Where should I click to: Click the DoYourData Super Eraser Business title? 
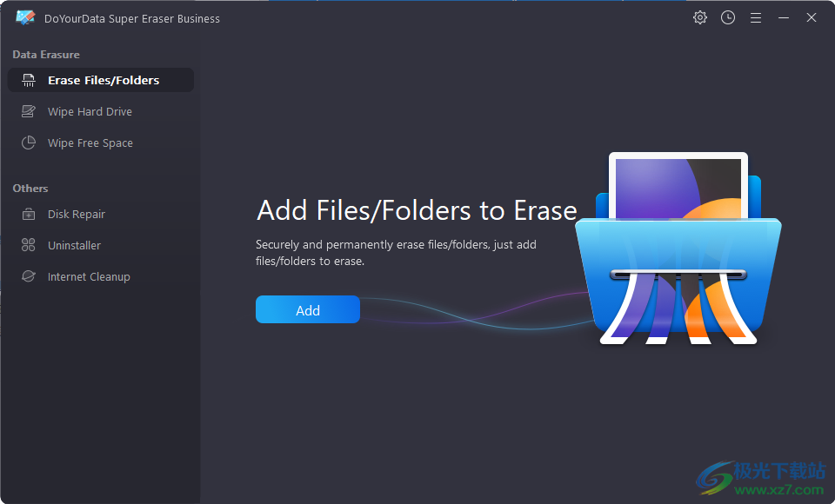[132, 18]
